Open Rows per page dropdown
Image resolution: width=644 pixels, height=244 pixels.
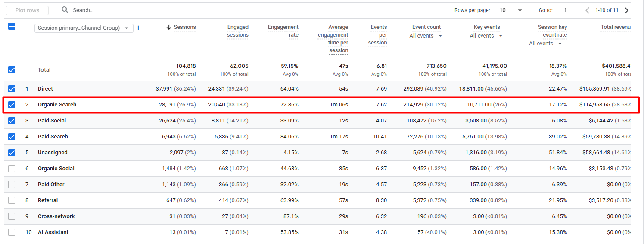(x=510, y=10)
